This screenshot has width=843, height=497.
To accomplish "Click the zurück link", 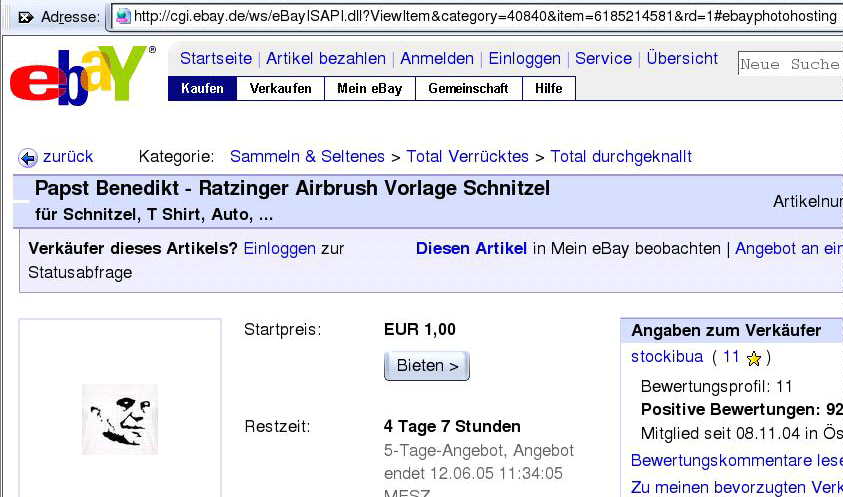I will click(x=68, y=157).
